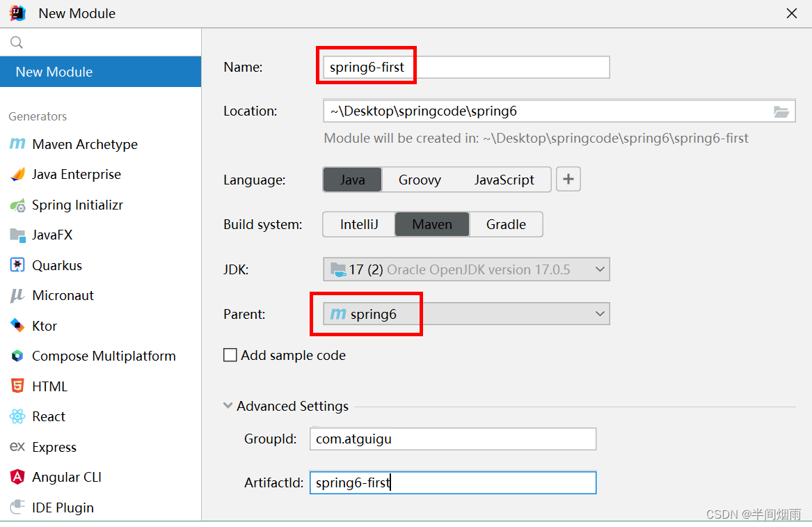Viewport: 812px width, 527px height.
Task: Close the New Module dialog
Action: pyautogui.click(x=791, y=13)
